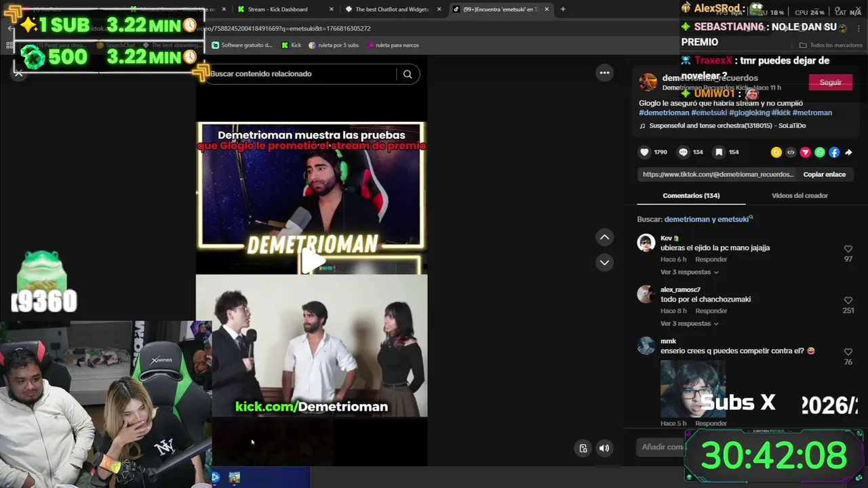
Task: Open new browser tab with plus button
Action: point(563,9)
